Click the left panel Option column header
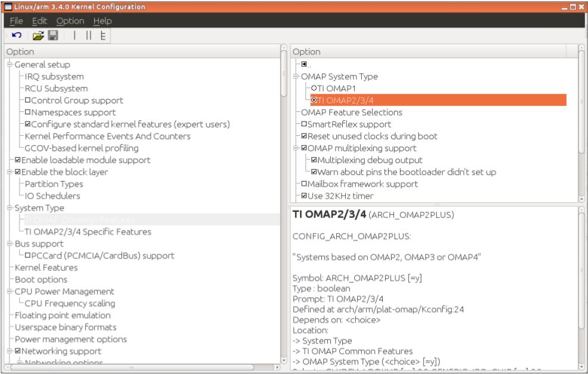 click(x=142, y=52)
